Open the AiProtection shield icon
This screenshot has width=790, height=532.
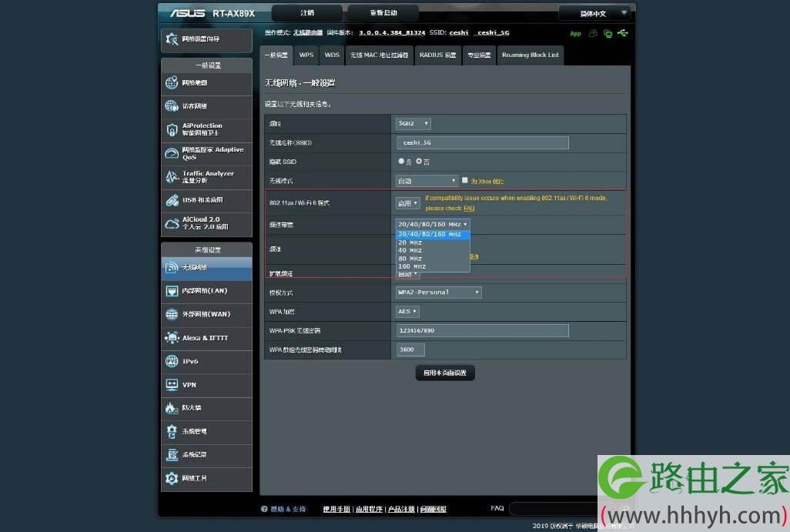click(x=172, y=129)
